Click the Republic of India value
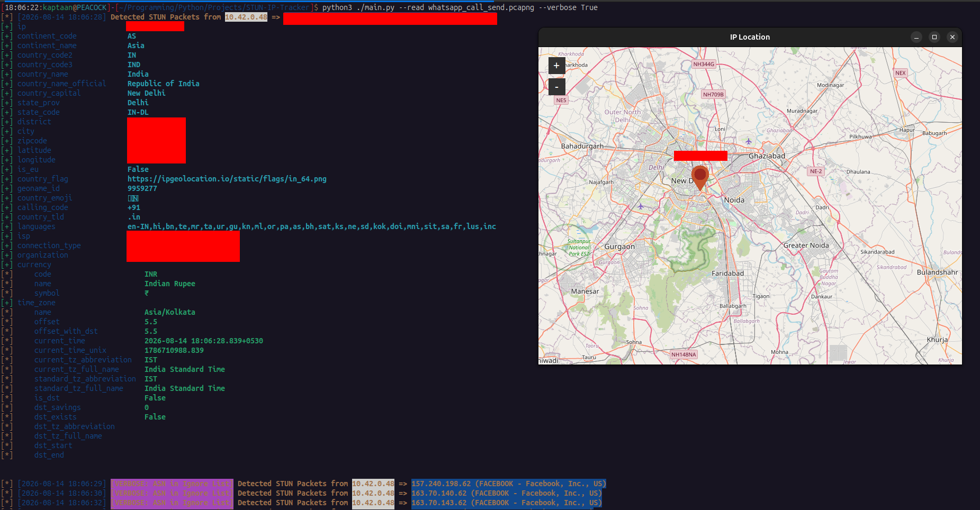980x510 pixels. (163, 84)
